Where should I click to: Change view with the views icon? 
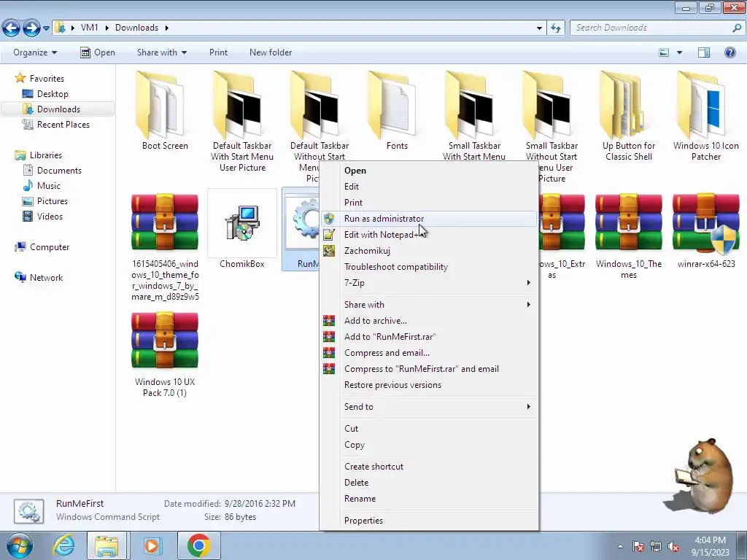(x=664, y=52)
